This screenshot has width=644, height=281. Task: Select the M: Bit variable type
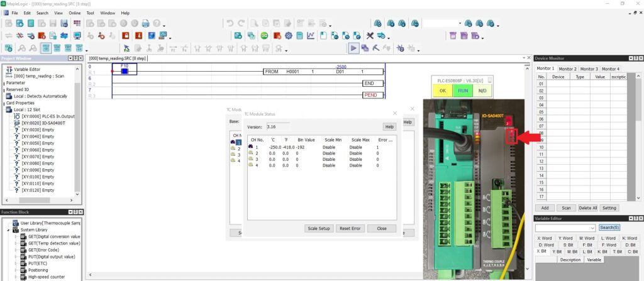tap(572, 251)
